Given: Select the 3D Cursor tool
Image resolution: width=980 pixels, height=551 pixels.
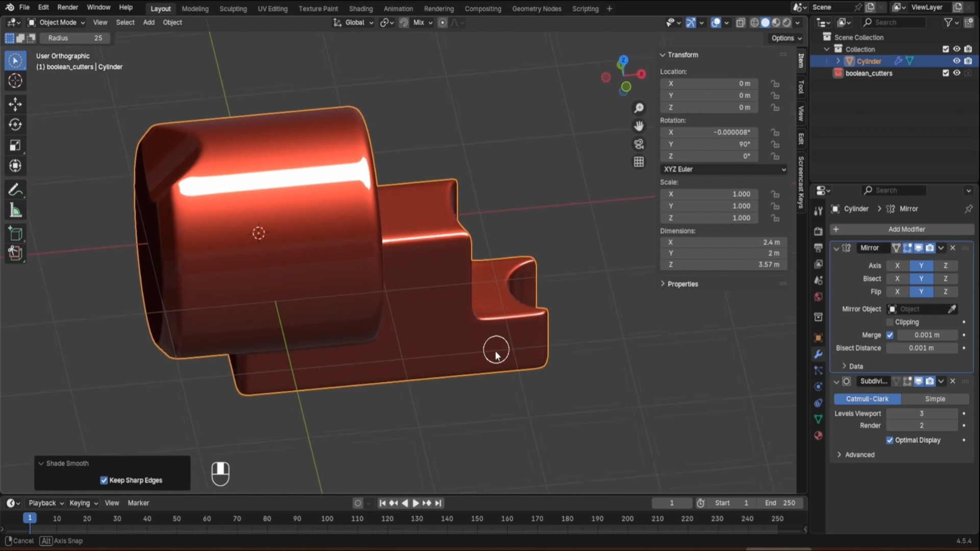Looking at the screenshot, I should coord(15,81).
